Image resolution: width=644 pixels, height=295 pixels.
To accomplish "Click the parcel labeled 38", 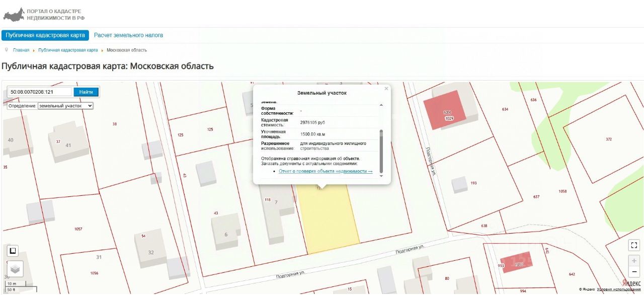I will click(115, 124).
